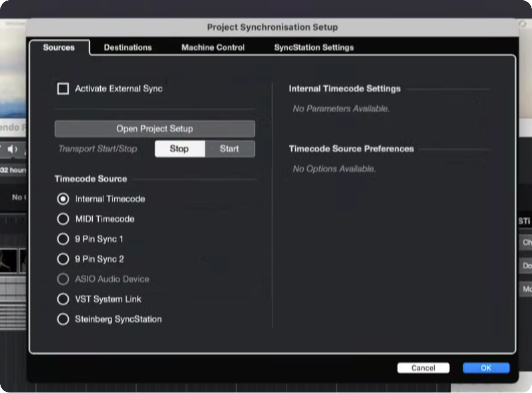Click the Project Synchronisation Setup title
This screenshot has width=532, height=393.
pyautogui.click(x=272, y=27)
